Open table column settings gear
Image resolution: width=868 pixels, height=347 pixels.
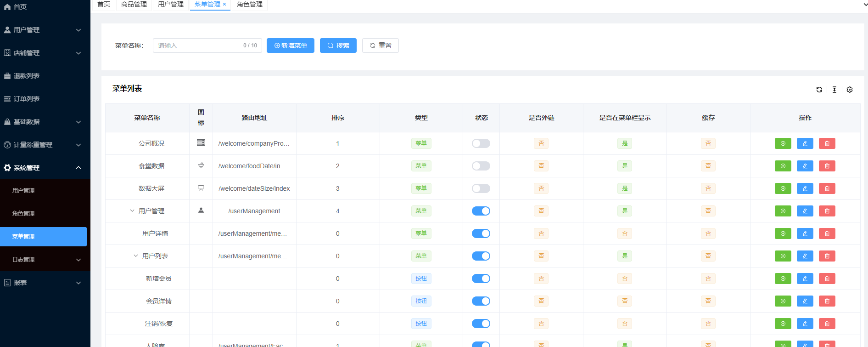tap(850, 90)
